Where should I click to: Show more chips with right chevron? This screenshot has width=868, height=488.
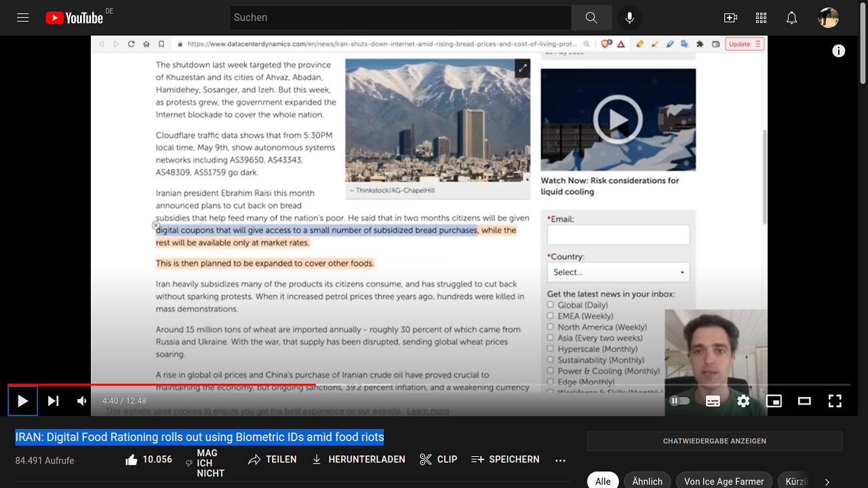[x=827, y=481]
